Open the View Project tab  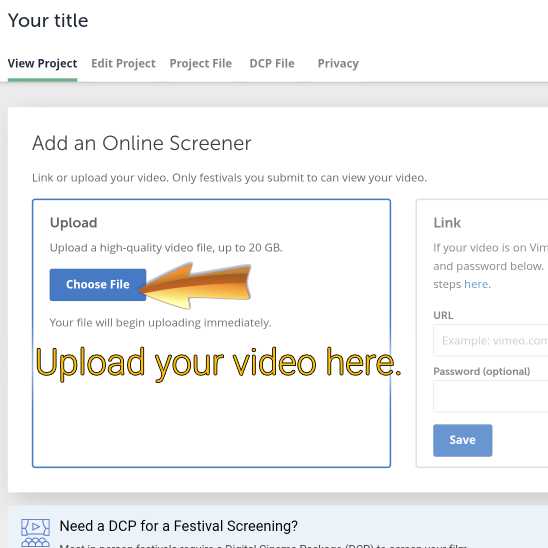(x=42, y=63)
